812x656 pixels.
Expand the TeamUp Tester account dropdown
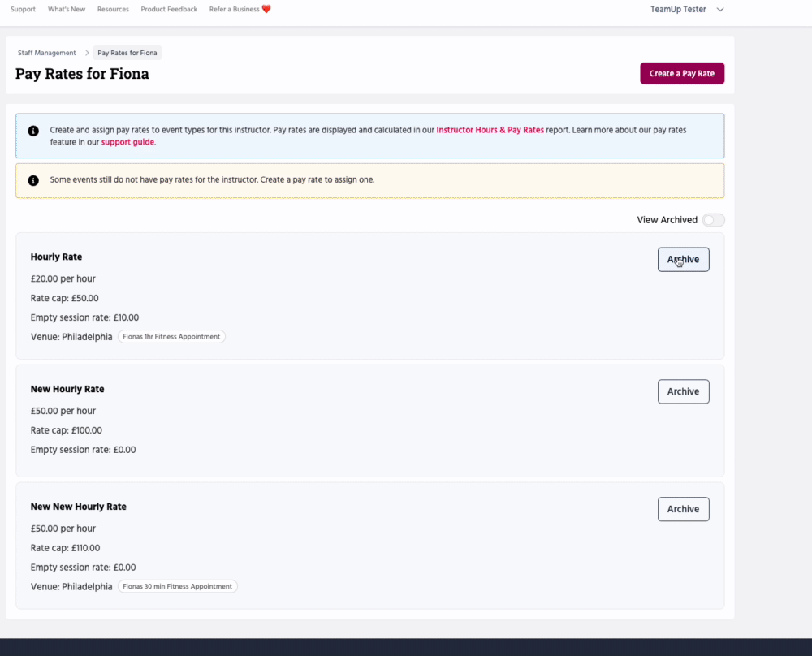point(719,10)
